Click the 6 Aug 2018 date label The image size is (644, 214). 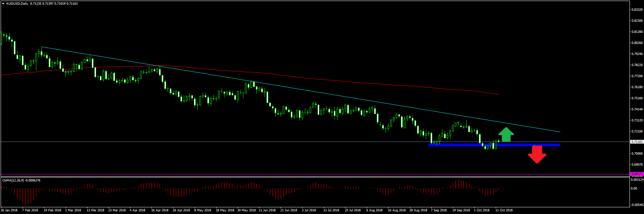pos(374,210)
